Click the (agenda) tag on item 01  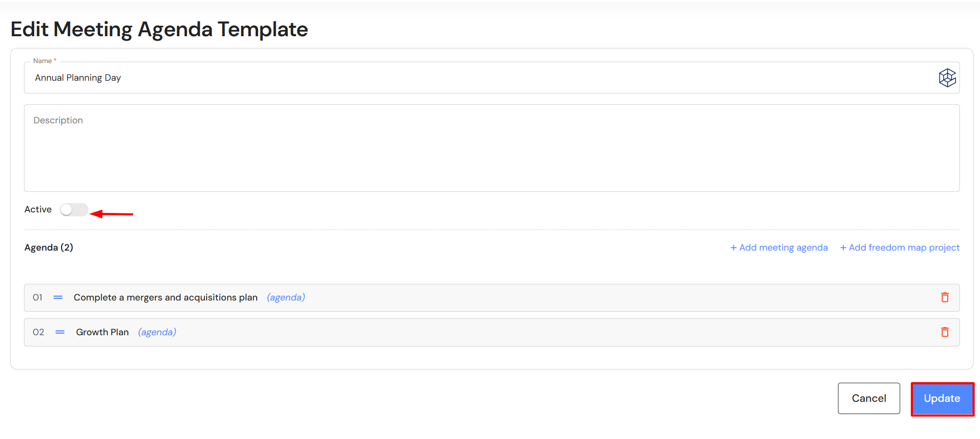coord(286,298)
